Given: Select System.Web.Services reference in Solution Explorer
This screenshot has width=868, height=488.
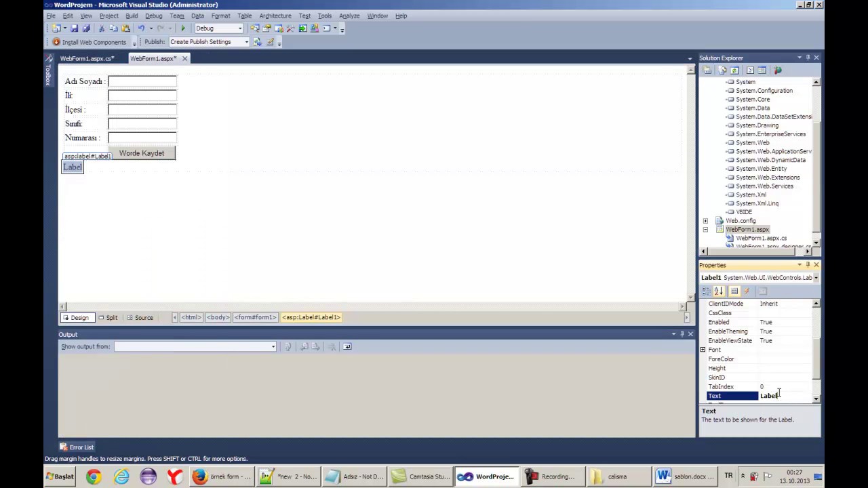Looking at the screenshot, I should [x=764, y=186].
